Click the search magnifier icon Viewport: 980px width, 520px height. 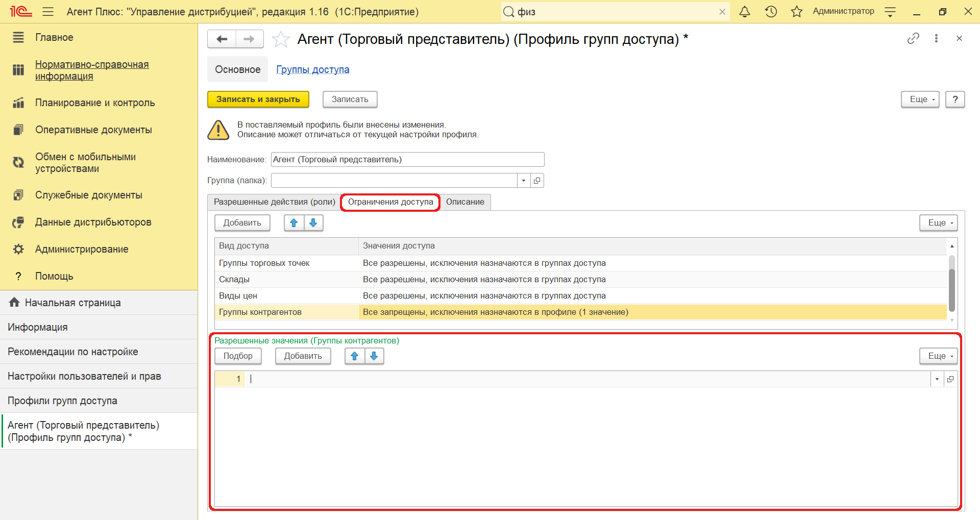click(508, 12)
